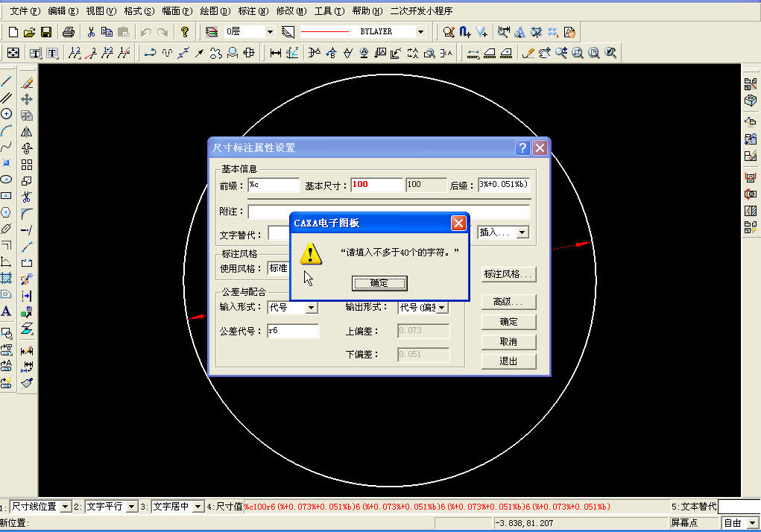Click 确定 in the dimension settings dialog
Viewport: 761px width, 532px height.
508,322
